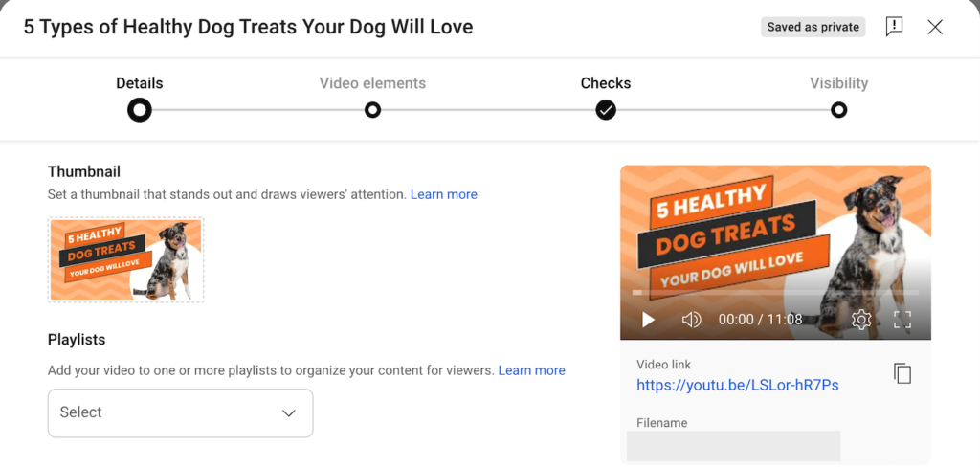Jump to the Video elements step circle

tap(372, 110)
